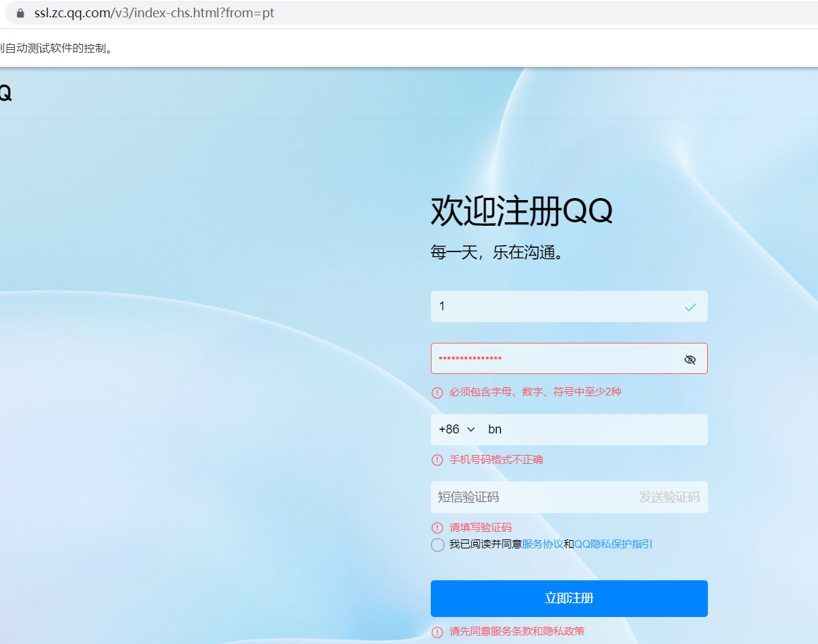Viewport: 818px width, 644px height.
Task: Open the 服务协议 link
Action: pyautogui.click(x=542, y=544)
